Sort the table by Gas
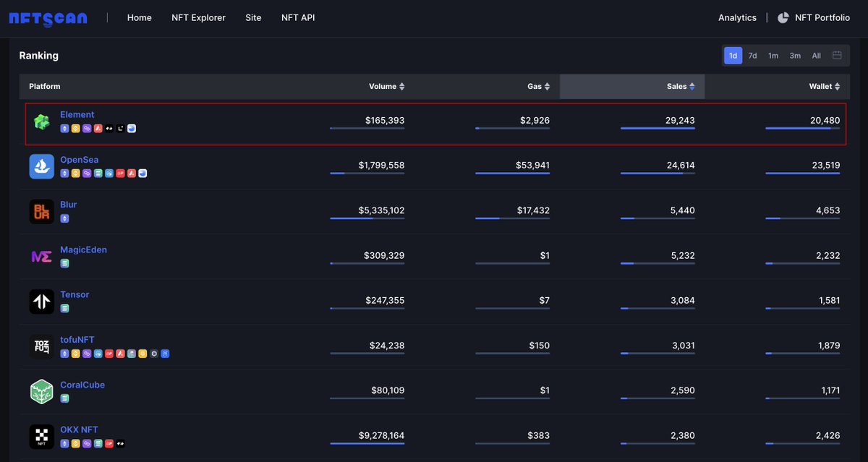 539,87
